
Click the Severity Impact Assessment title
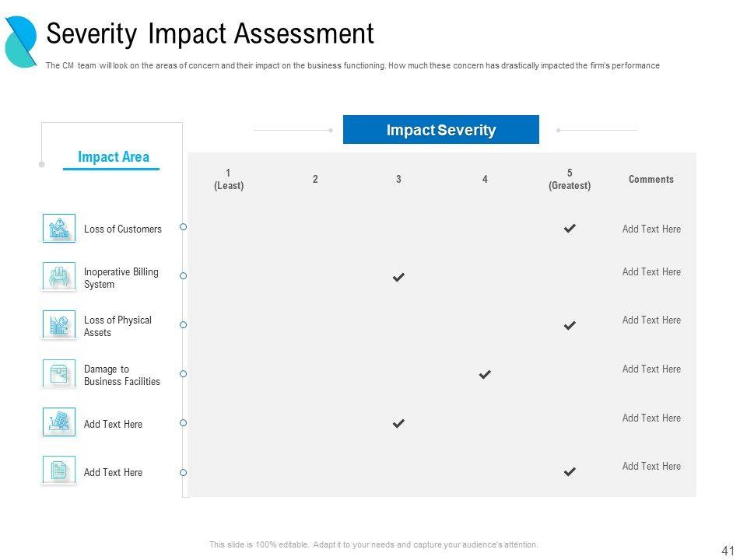pyautogui.click(x=211, y=34)
